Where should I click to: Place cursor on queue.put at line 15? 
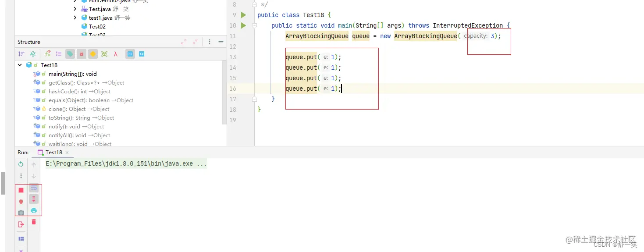pos(301,78)
